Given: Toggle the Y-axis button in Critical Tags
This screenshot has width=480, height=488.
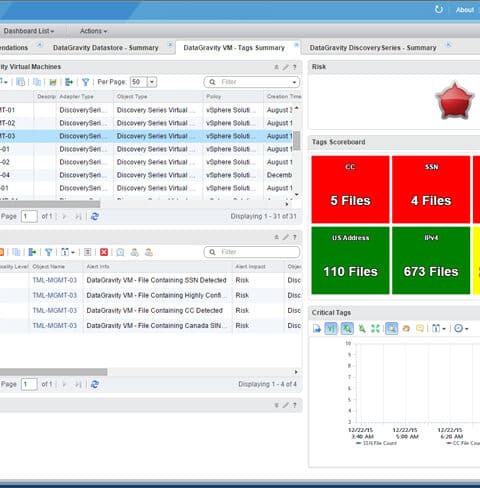Looking at the screenshot, I should (331, 329).
